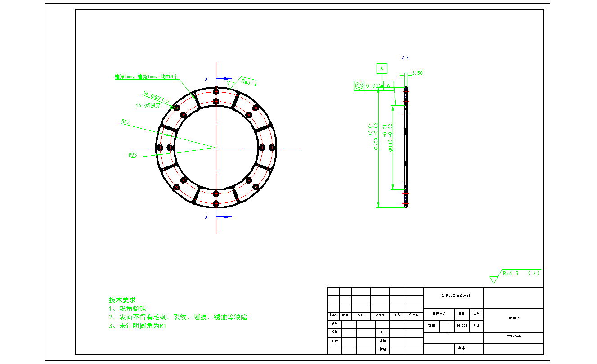
Task: Select the Ra6.3 roughness symbol above title block
Action: pos(510,274)
